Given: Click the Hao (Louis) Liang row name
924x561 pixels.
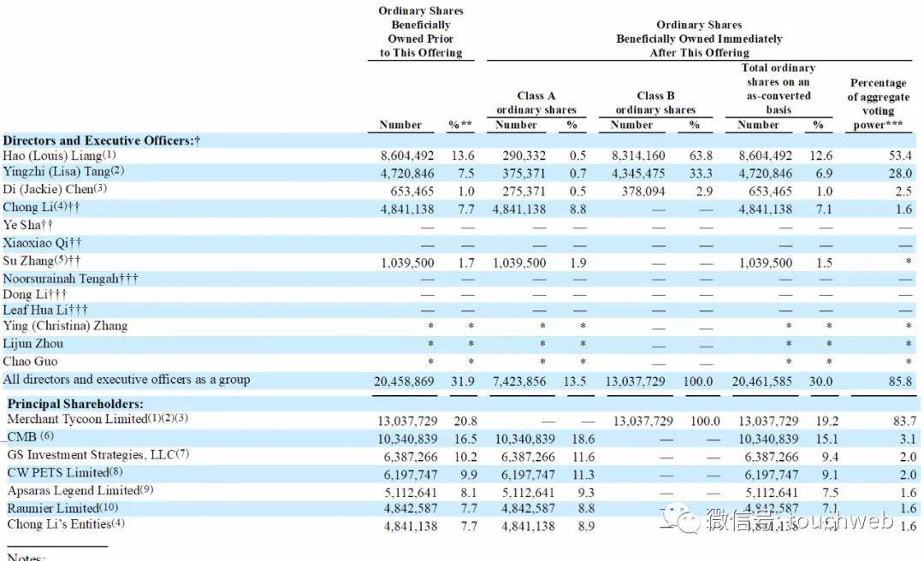Looking at the screenshot, I should pos(60,156).
